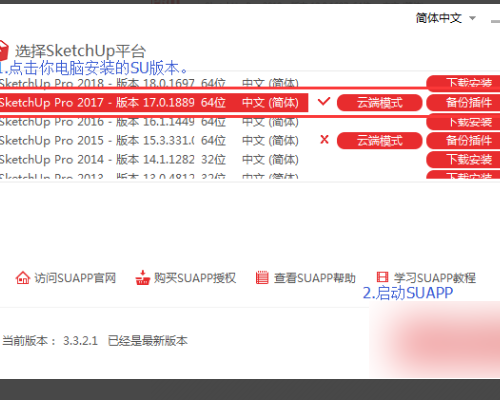Open the 简体中文 language dropdown
The height and width of the screenshot is (400, 500).
(446, 18)
